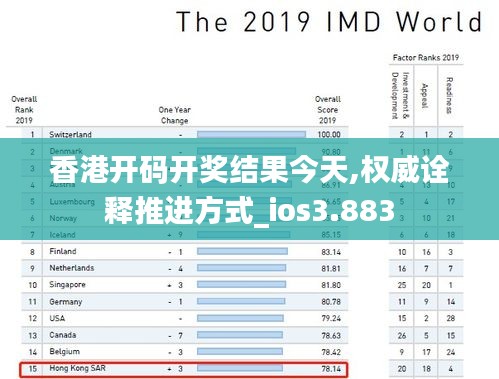Click Germany's score value 80.78
The height and width of the screenshot is (379, 499).
tap(331, 302)
